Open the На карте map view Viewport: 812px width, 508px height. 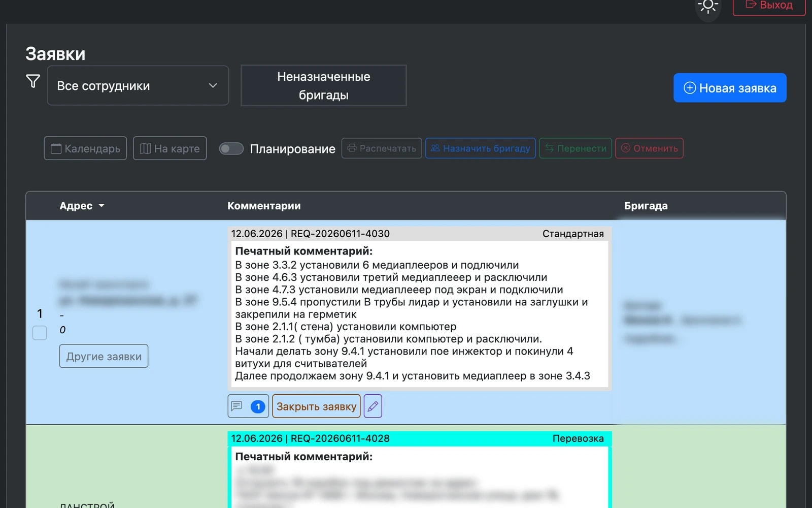pyautogui.click(x=170, y=148)
